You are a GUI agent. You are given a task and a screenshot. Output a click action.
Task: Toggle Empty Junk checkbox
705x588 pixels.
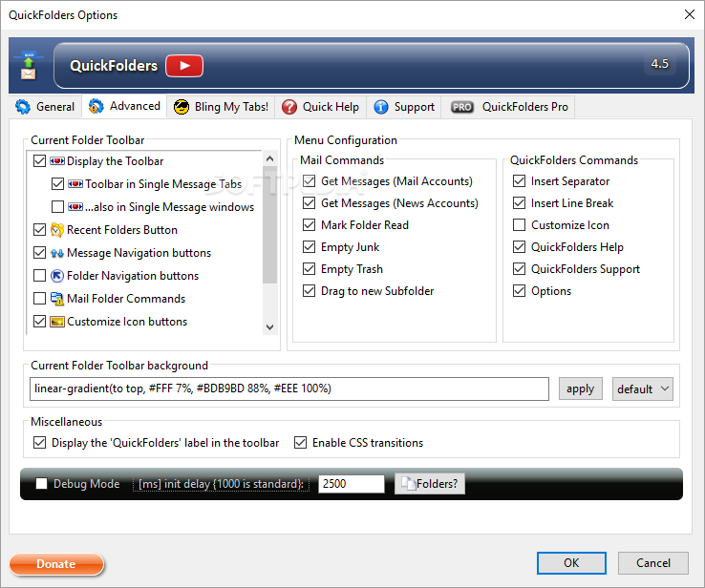pyautogui.click(x=309, y=246)
